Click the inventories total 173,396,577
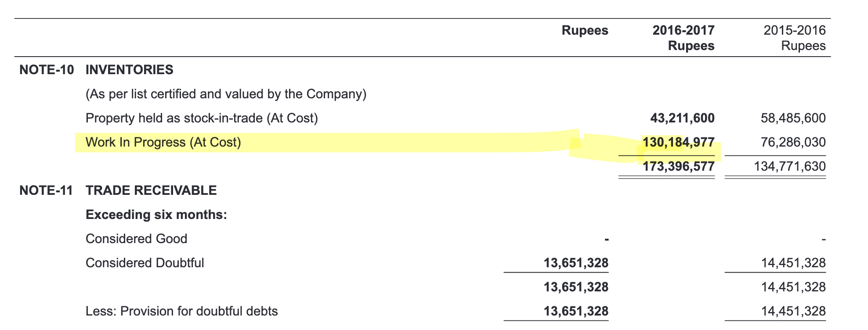This screenshot has width=868, height=330. 678,166
